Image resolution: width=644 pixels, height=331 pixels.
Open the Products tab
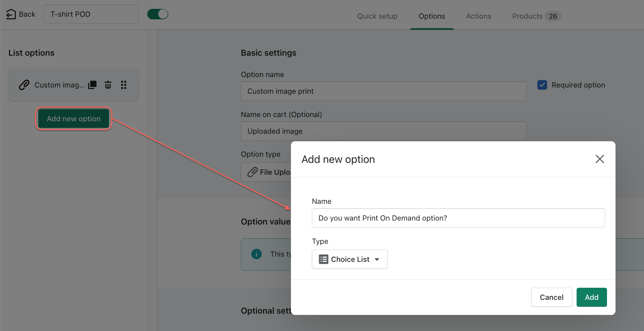click(x=537, y=16)
